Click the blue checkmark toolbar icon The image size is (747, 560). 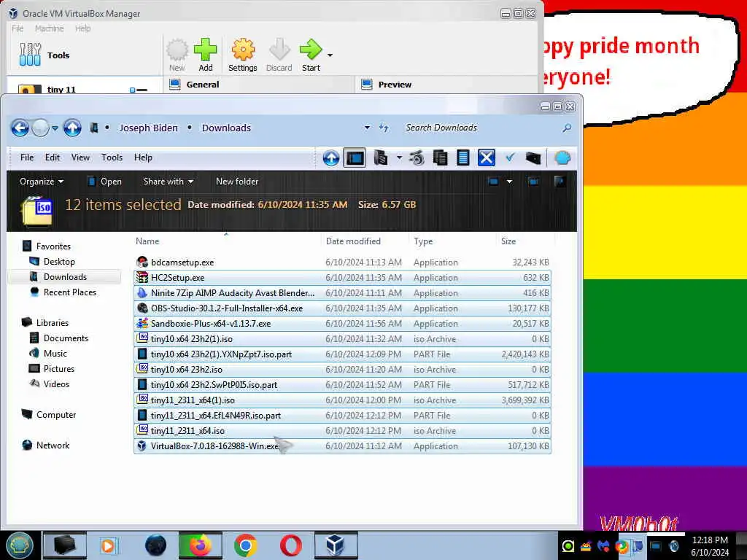pos(510,157)
